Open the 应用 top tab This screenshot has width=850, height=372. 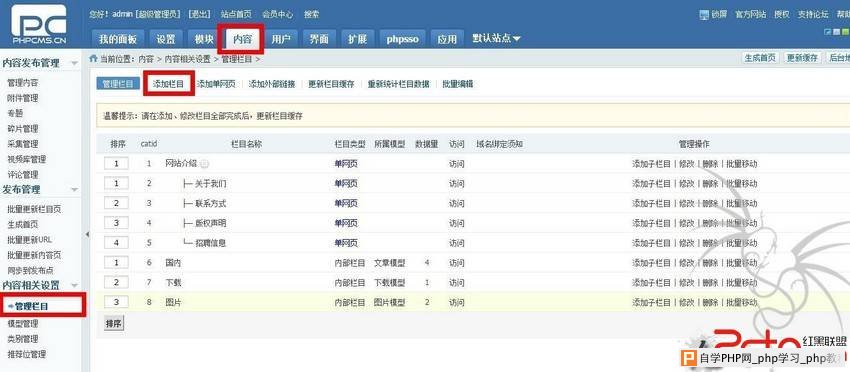pyautogui.click(x=447, y=39)
